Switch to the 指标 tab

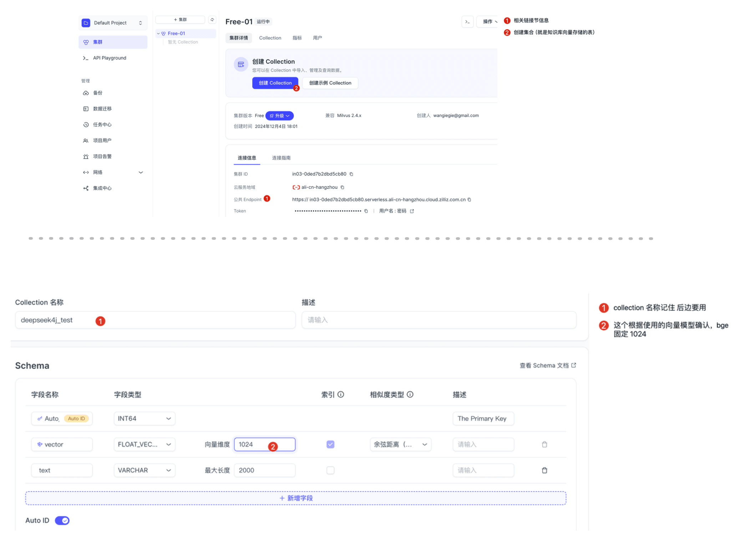coord(297,38)
